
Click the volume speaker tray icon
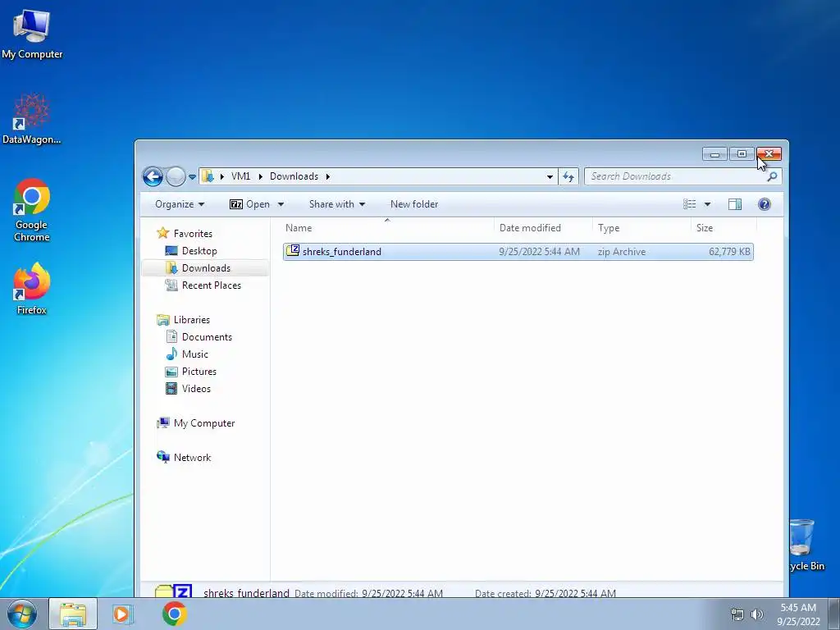click(756, 614)
